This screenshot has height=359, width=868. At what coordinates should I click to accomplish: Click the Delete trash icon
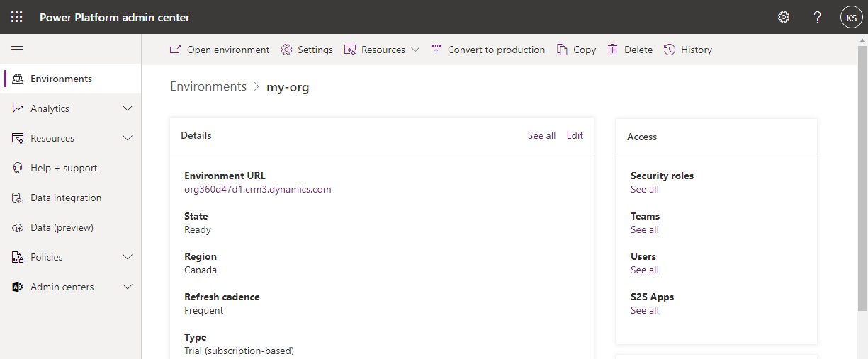(613, 50)
